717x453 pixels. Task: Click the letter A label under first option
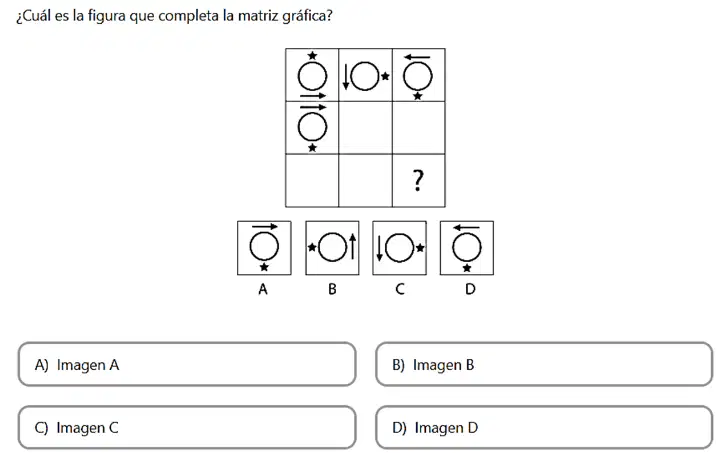[x=263, y=289]
